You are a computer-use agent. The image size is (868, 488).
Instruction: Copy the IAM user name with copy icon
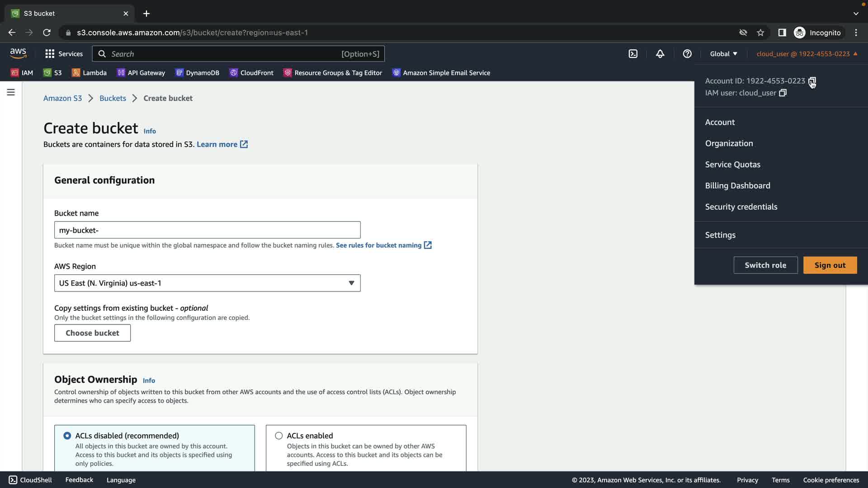coord(783,93)
